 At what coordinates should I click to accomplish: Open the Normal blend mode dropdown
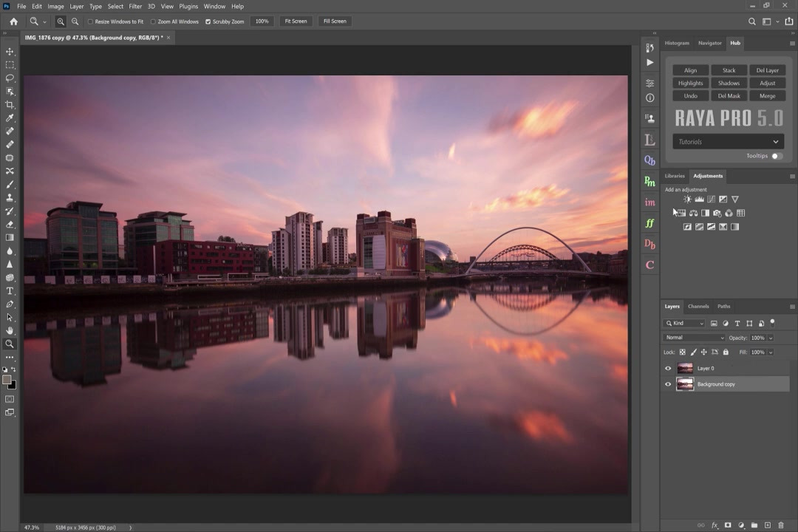point(694,338)
